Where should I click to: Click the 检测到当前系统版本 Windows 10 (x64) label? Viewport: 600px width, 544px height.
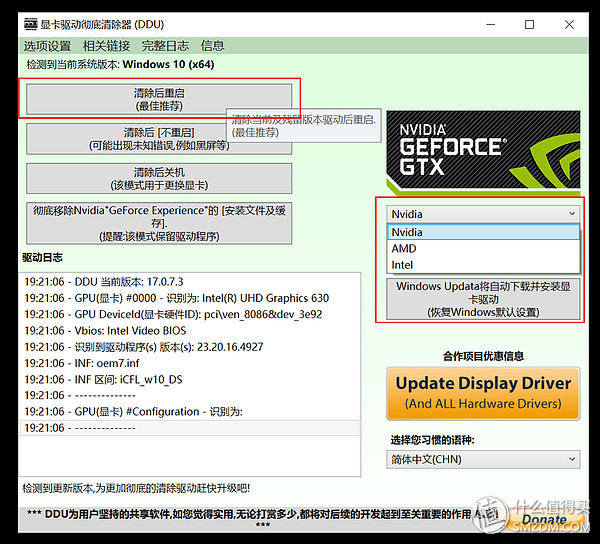point(120,64)
